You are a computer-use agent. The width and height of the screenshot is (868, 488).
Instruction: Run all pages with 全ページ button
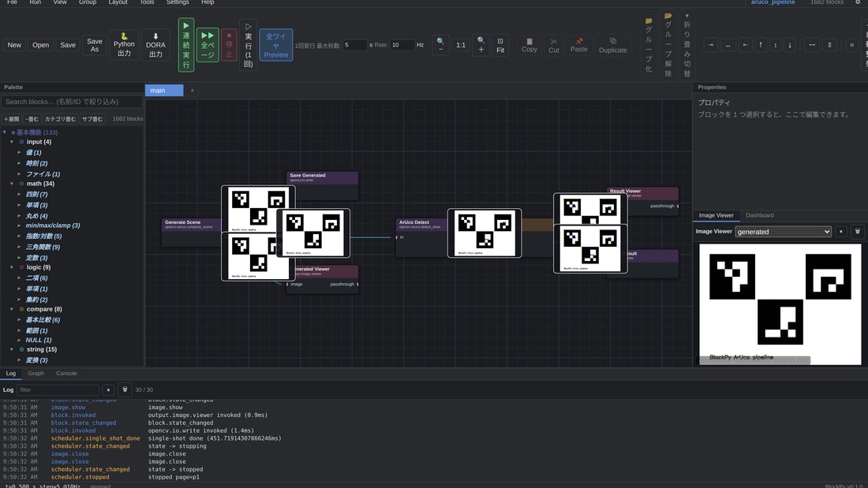[x=208, y=45]
